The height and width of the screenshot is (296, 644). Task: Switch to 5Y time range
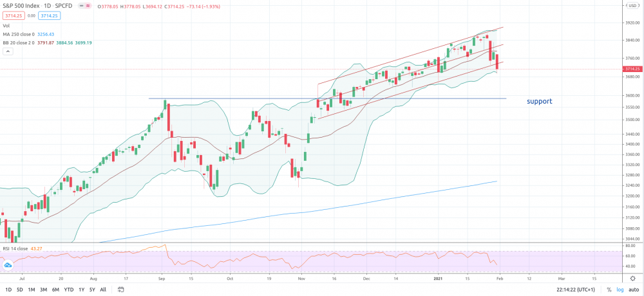[x=92, y=290]
